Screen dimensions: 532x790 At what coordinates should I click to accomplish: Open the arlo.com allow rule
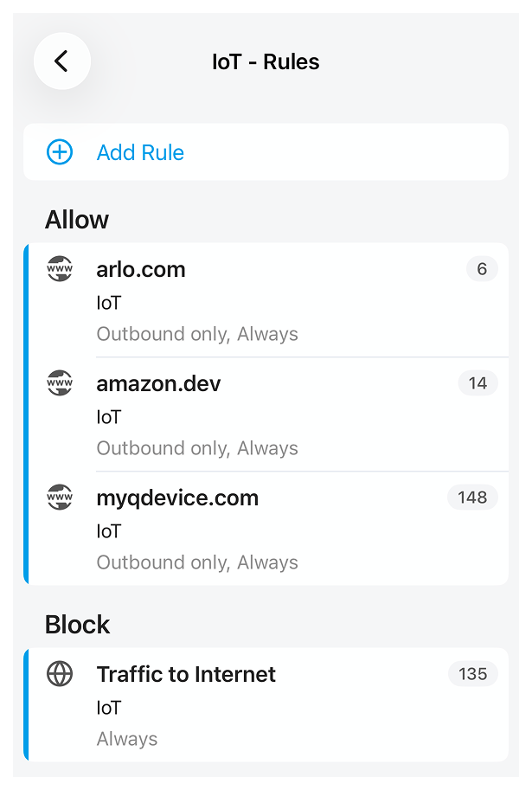[x=141, y=270]
